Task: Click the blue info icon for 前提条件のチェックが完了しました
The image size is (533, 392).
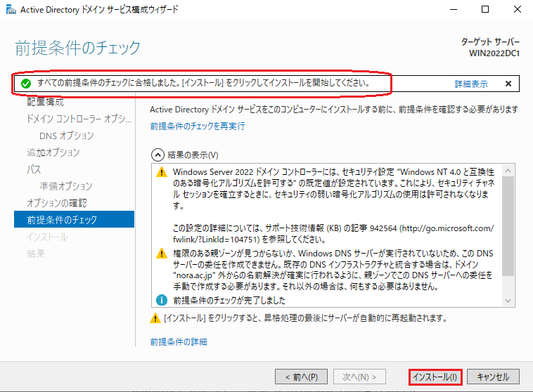Action: [162, 300]
